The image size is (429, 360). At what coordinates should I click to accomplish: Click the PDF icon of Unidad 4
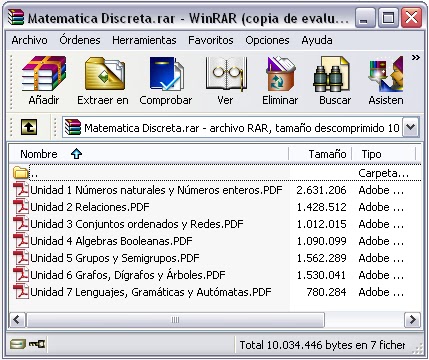[21, 241]
